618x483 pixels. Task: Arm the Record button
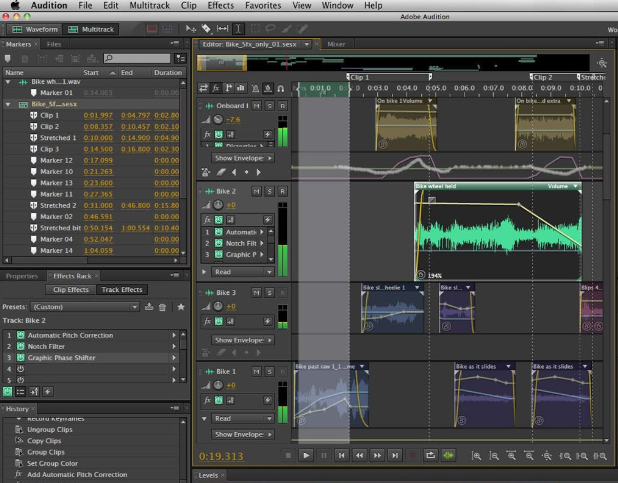[x=413, y=455]
